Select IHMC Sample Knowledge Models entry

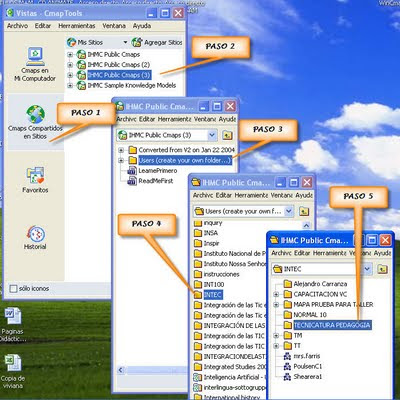(132, 85)
